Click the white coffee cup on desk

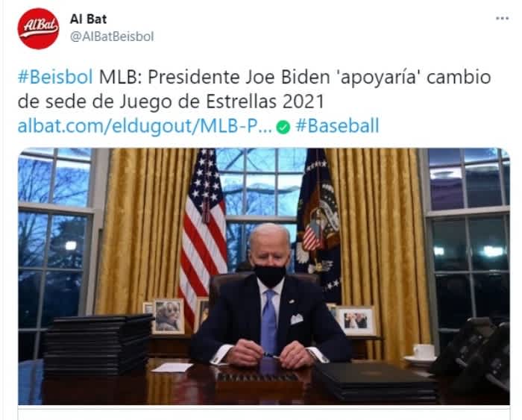[x=424, y=351]
